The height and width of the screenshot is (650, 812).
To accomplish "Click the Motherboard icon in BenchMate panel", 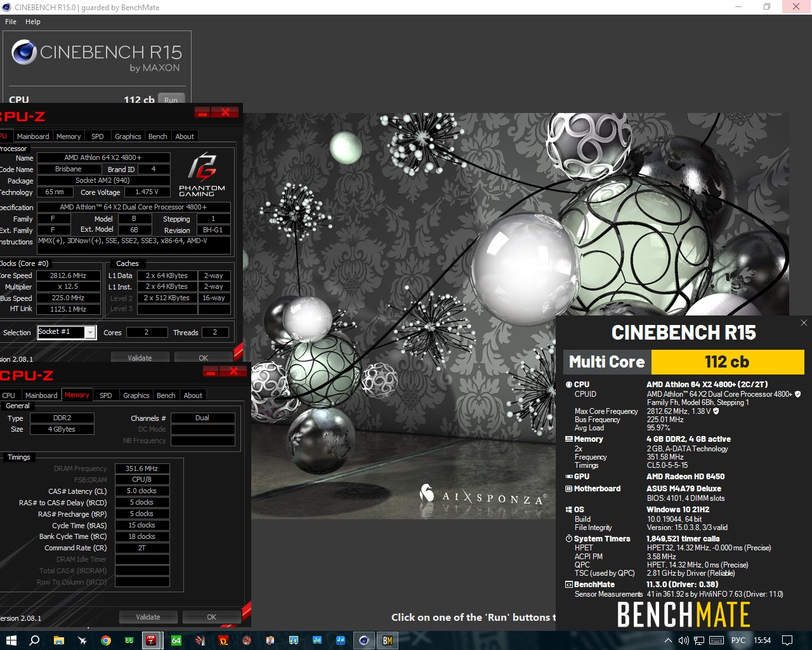I will click(569, 489).
